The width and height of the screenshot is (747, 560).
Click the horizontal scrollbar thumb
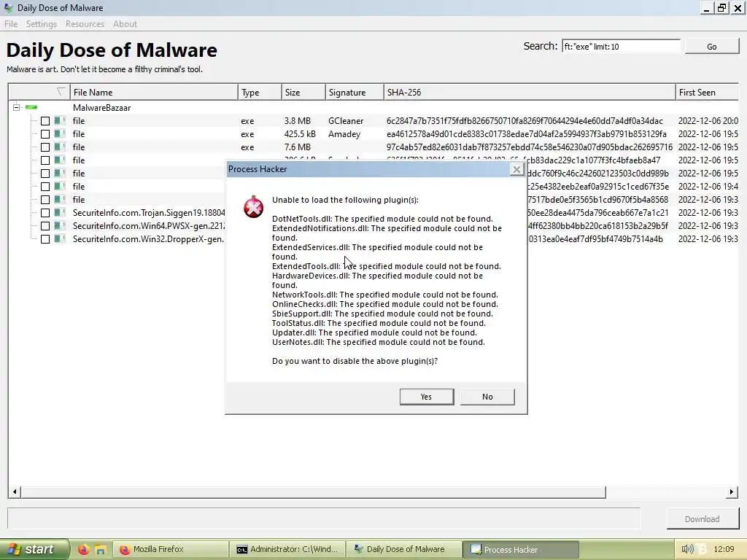click(313, 492)
